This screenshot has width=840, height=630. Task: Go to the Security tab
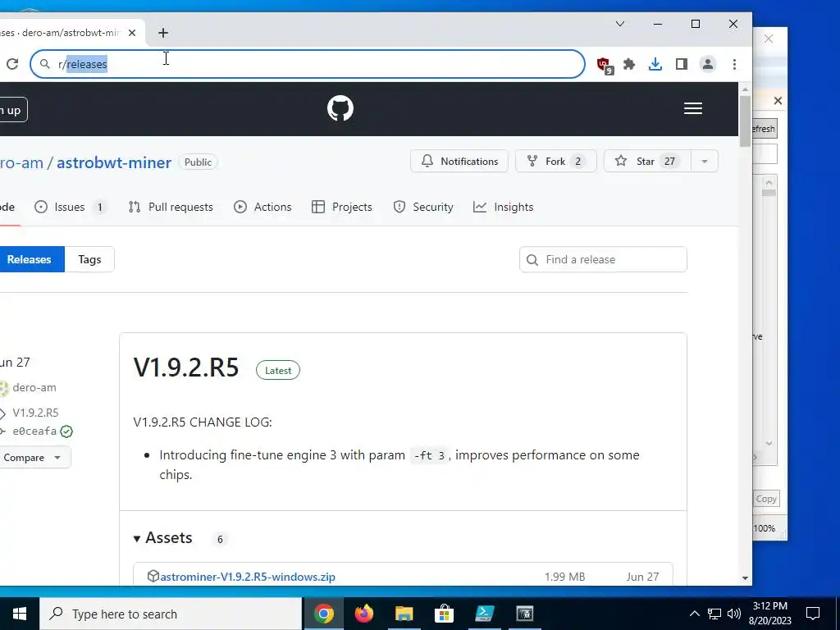tap(423, 207)
